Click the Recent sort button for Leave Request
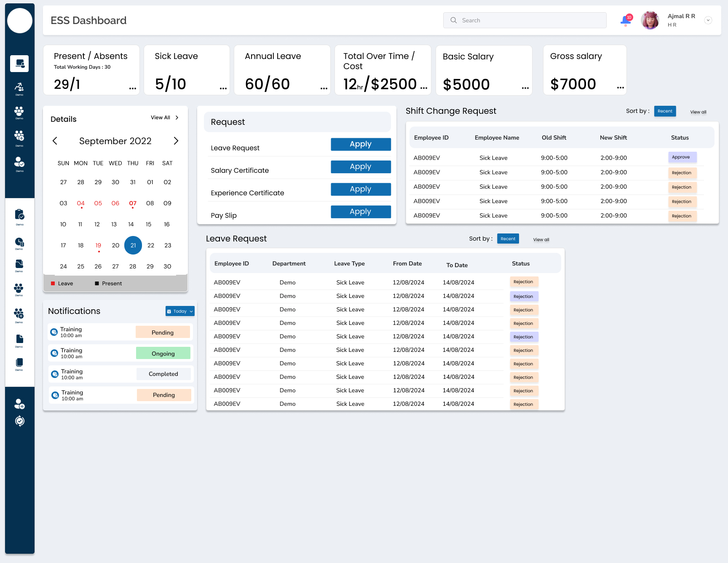Viewport: 728px width, 563px height. 508,239
